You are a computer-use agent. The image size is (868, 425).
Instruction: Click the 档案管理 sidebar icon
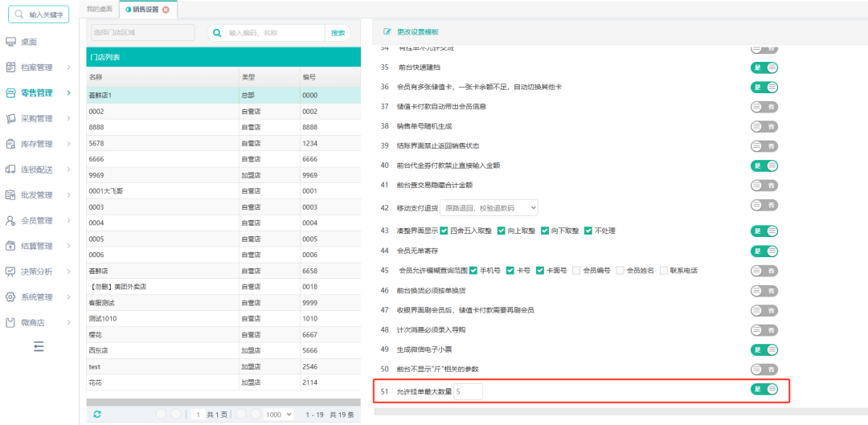[x=10, y=67]
